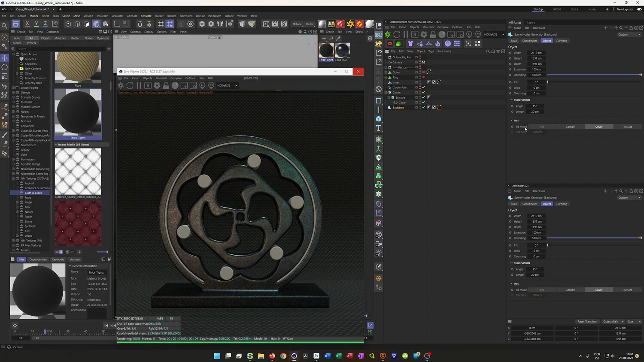The image size is (644, 362).
Task: Toggle Clober Path enable checkmark
Action: click(x=423, y=87)
